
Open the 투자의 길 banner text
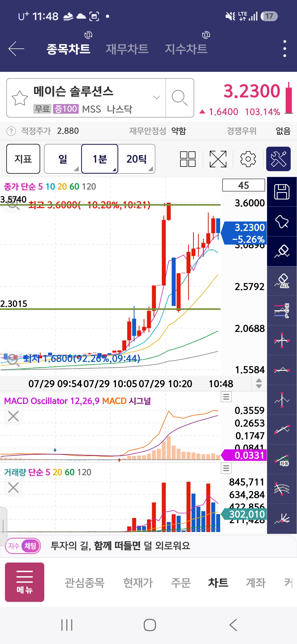pos(120,546)
